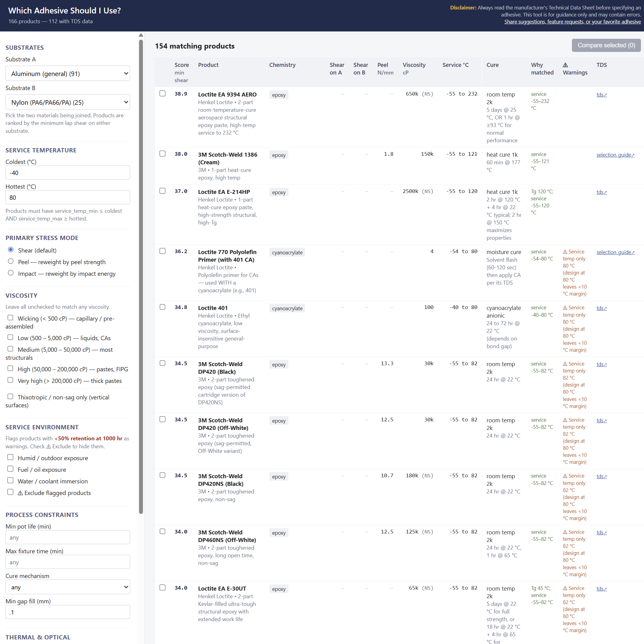Viewport: 644px width, 644px height.
Task: Sort by the Viscosity column header
Action: [414, 65]
